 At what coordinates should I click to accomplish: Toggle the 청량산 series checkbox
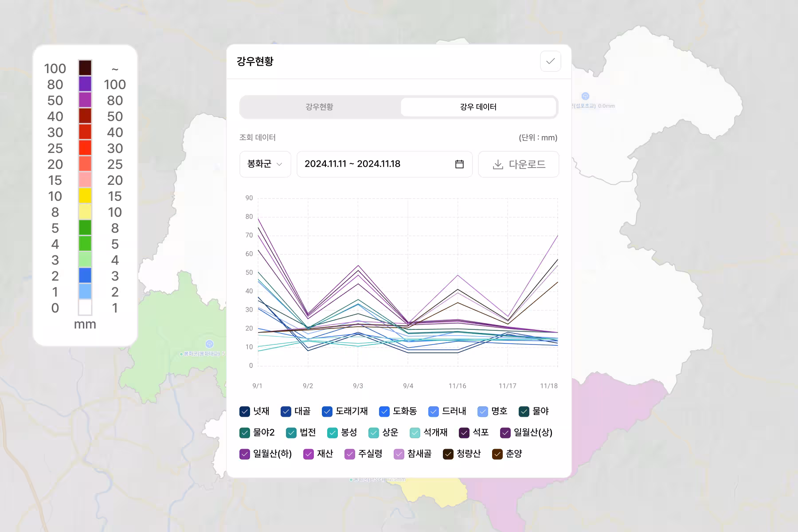pos(448,454)
